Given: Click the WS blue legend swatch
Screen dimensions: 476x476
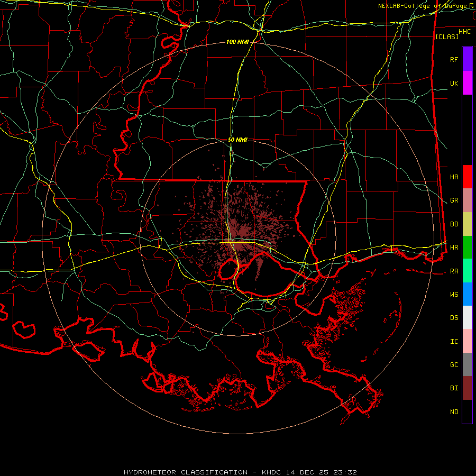Looking at the screenshot, I should [x=467, y=294].
